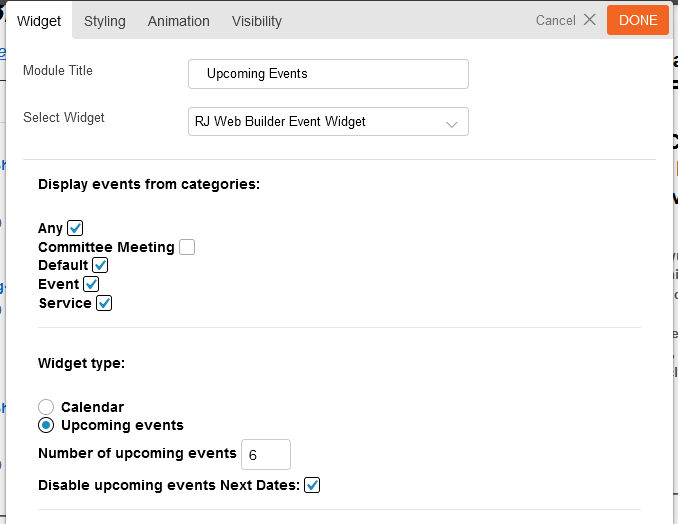Open the Styling tab
678x524 pixels.
tap(105, 21)
